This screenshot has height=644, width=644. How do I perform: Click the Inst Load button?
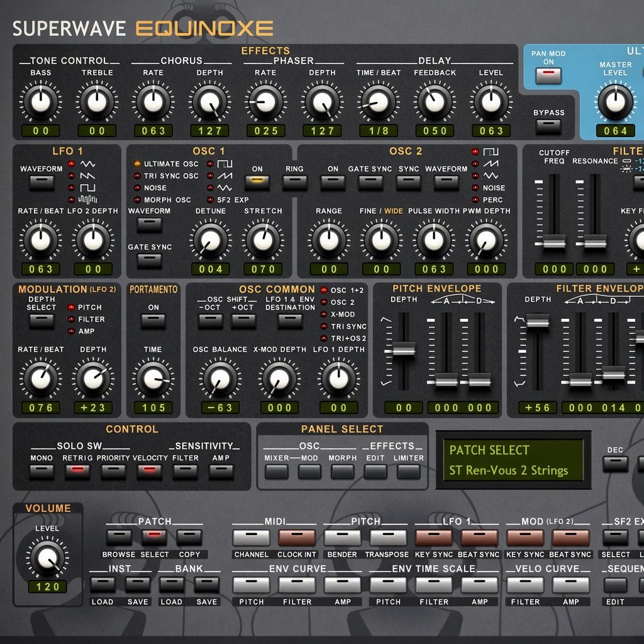(x=103, y=585)
